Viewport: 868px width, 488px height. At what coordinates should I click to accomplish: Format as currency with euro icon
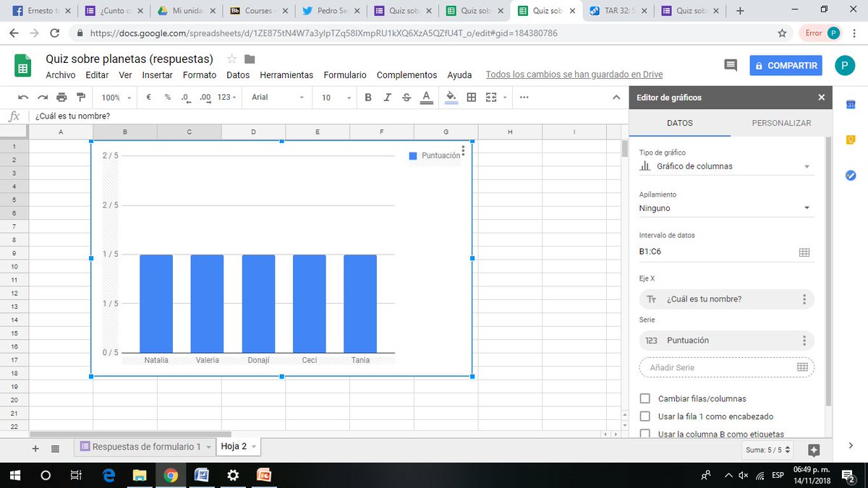pyautogui.click(x=148, y=98)
